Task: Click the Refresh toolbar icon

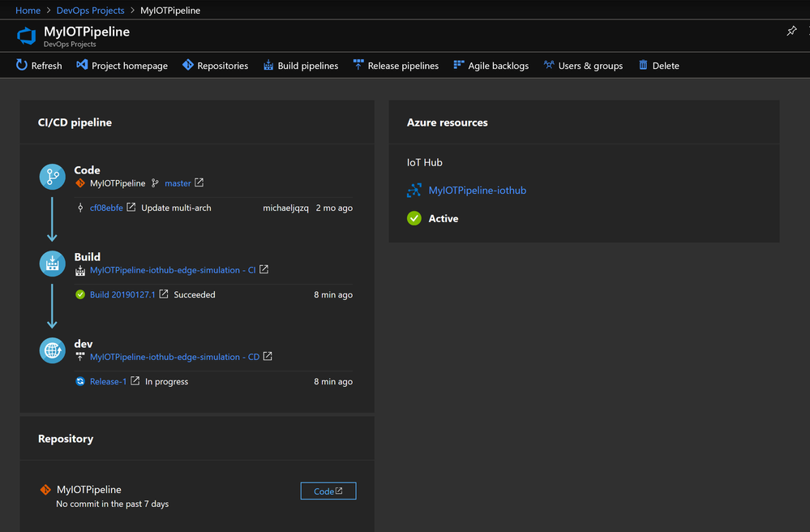Action: pos(21,65)
